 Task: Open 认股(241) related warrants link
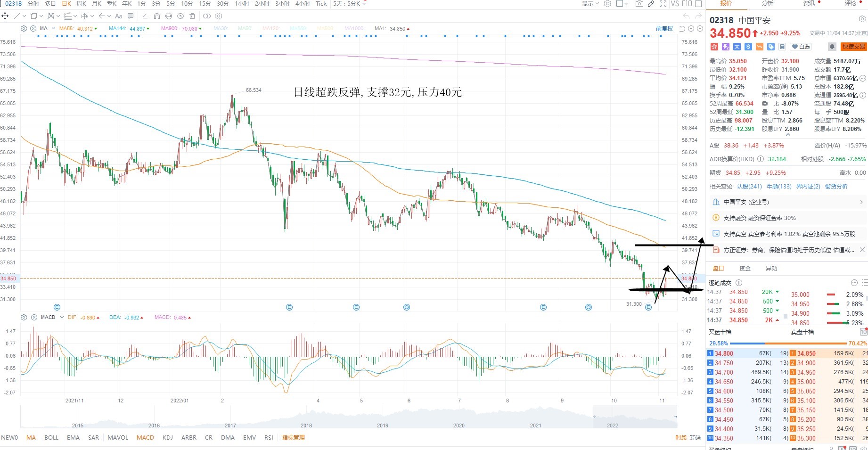pyautogui.click(x=749, y=187)
